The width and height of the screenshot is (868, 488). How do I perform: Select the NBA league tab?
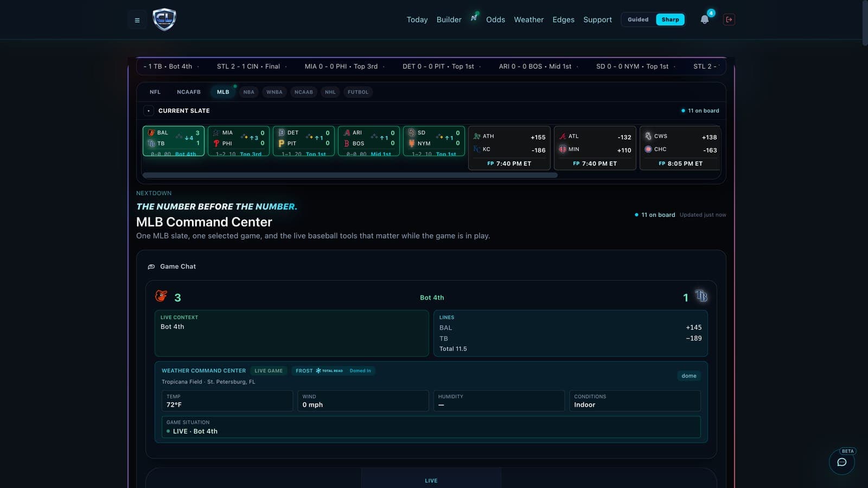[x=249, y=92]
